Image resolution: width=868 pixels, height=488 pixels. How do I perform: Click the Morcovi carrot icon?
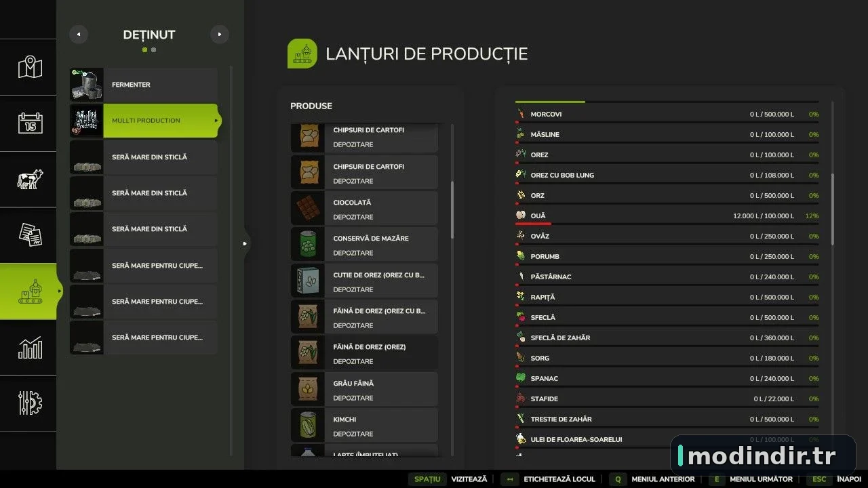(x=521, y=114)
